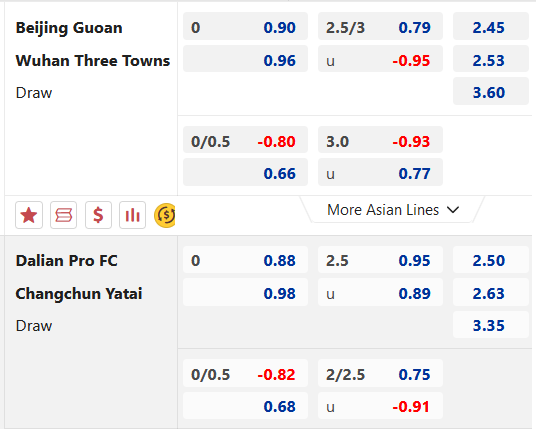Image resolution: width=536 pixels, height=429 pixels.
Task: Click the red star favorite icon
Action: (29, 215)
